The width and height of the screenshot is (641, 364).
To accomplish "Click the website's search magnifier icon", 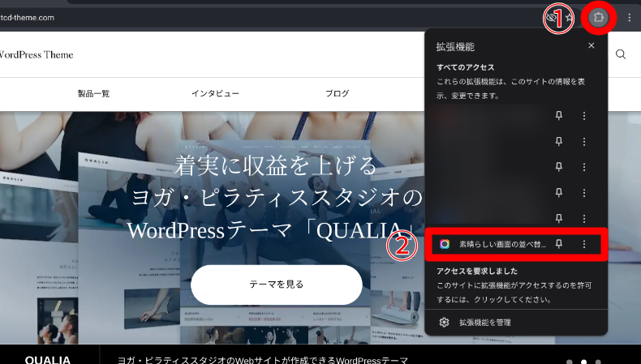I will [x=621, y=54].
